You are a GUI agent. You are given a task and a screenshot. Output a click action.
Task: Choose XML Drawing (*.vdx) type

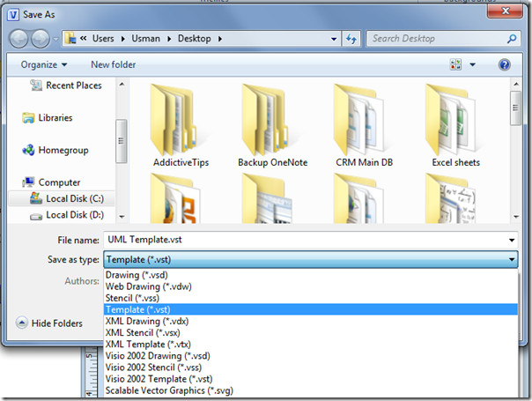click(310, 321)
